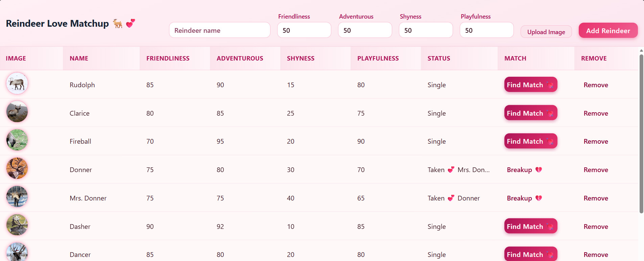Click the heart icon beside Taken in Donner's row
Viewport: 644px width, 261px height.
pos(451,170)
